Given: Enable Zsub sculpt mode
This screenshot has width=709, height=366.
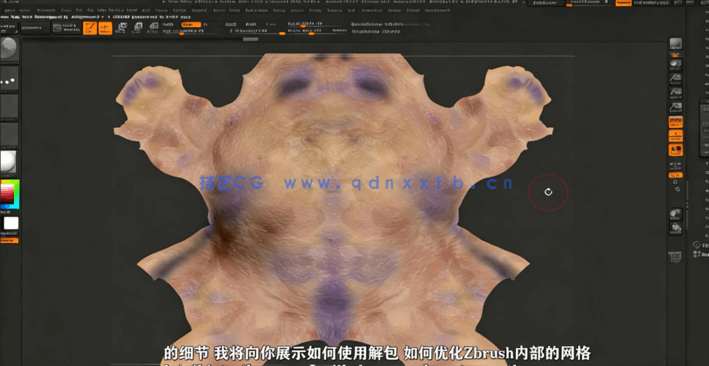Looking at the screenshot, I should coord(250,24).
